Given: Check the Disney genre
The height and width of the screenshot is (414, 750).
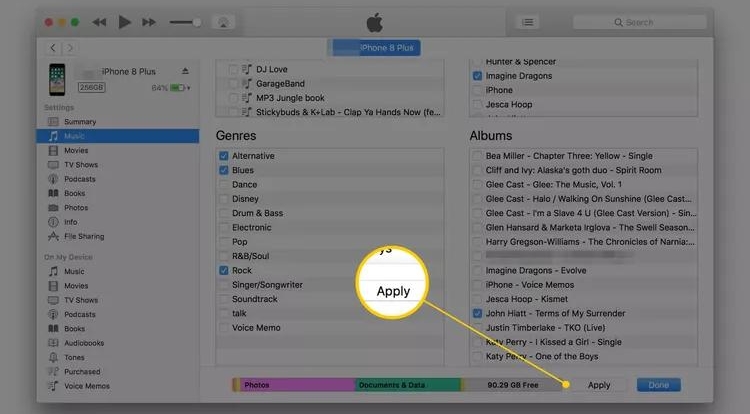Looking at the screenshot, I should (x=223, y=199).
